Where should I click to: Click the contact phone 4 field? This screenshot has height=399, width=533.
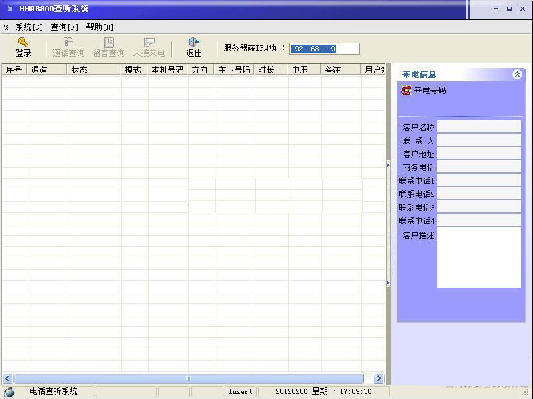pyautogui.click(x=479, y=220)
